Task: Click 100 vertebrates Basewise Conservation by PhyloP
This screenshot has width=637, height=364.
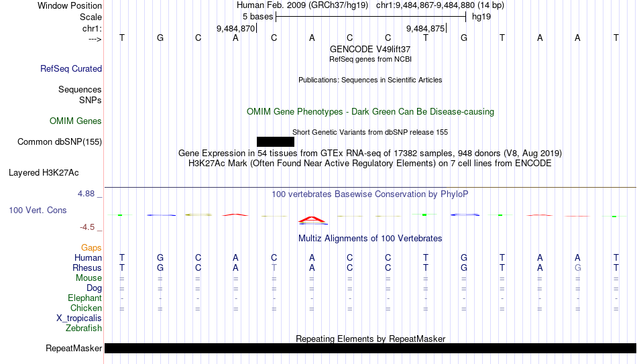Action: (370, 194)
